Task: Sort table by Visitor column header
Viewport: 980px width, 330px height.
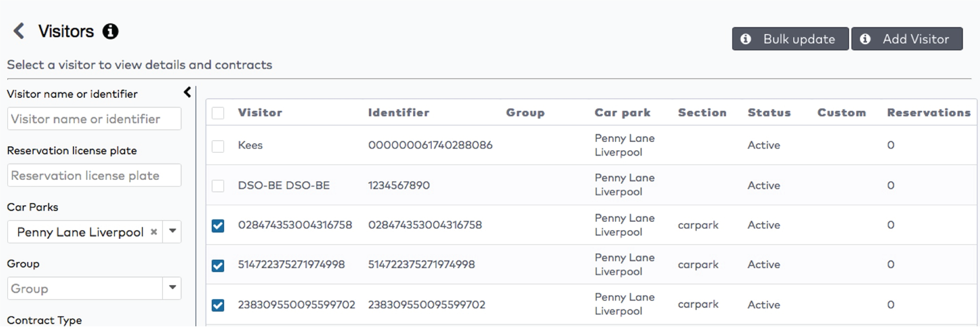Action: point(260,113)
